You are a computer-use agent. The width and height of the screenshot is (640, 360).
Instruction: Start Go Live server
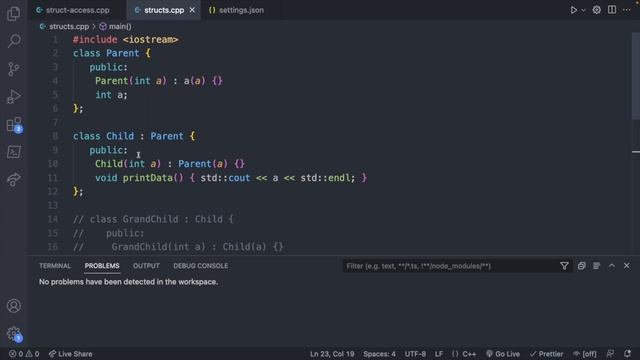[x=502, y=354]
